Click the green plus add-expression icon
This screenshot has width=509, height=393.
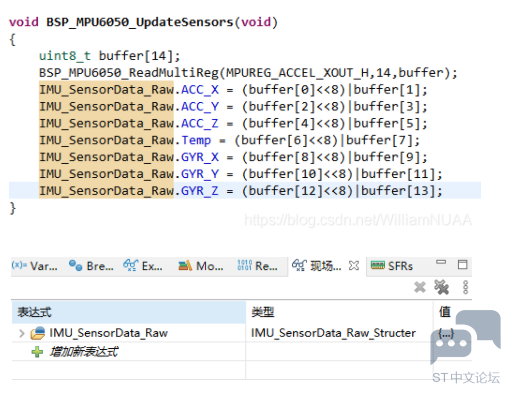(37, 352)
